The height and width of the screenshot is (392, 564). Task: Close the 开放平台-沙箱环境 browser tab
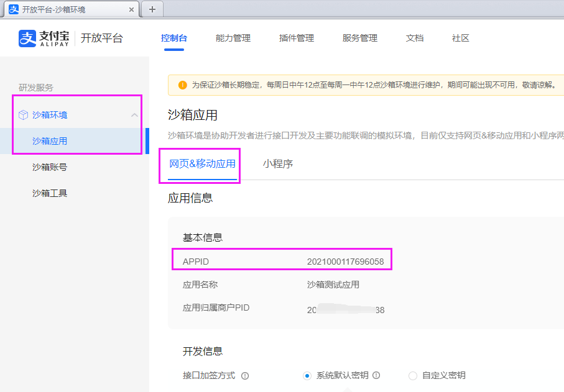coord(131,10)
